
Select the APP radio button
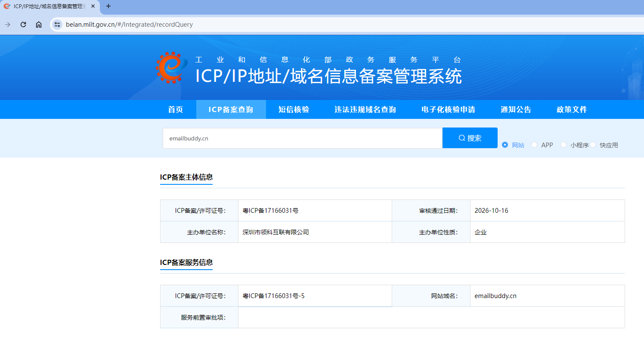(534, 145)
